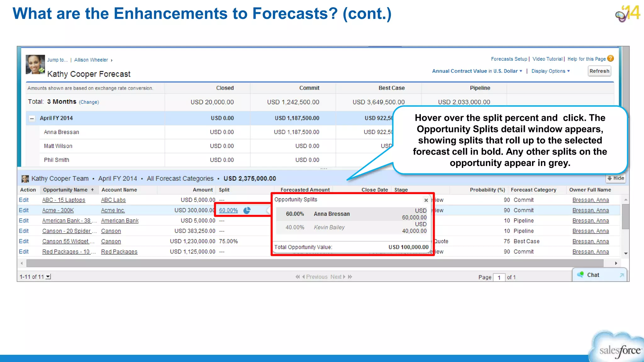Sort by Forecast Category column header

(533, 190)
